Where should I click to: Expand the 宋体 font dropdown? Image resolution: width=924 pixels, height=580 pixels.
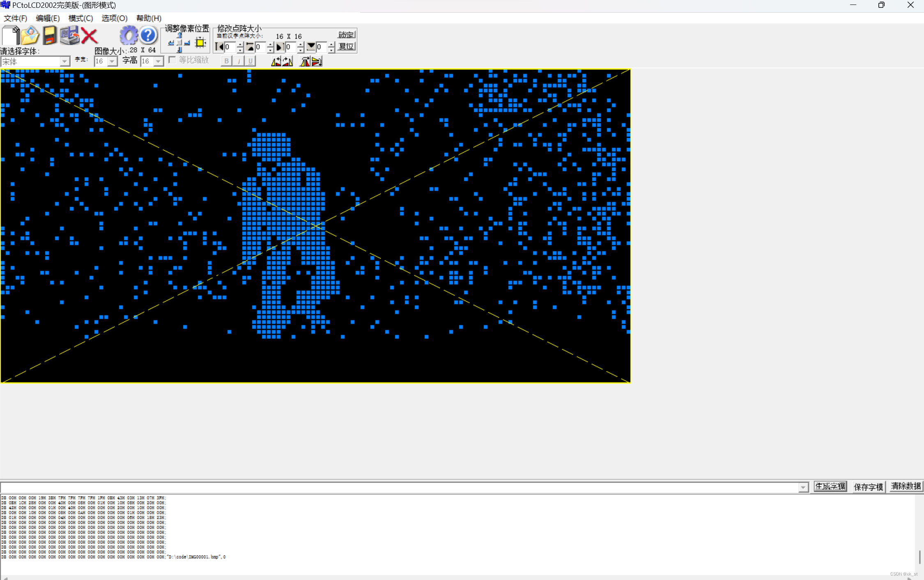point(64,62)
